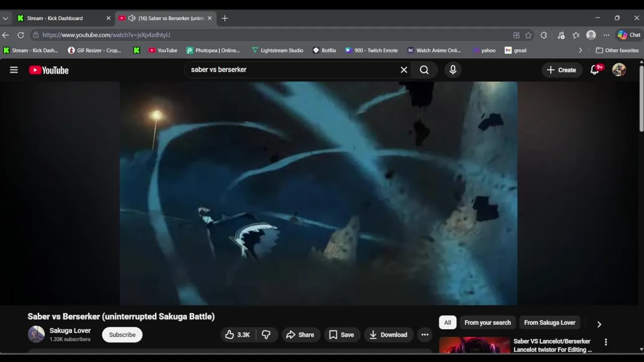
Task: Open options menu for Saber VS Lancelot video
Action: [x=606, y=342]
